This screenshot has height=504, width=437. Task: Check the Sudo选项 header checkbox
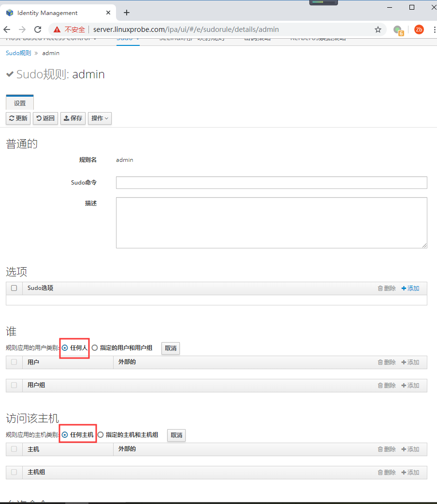coord(14,288)
